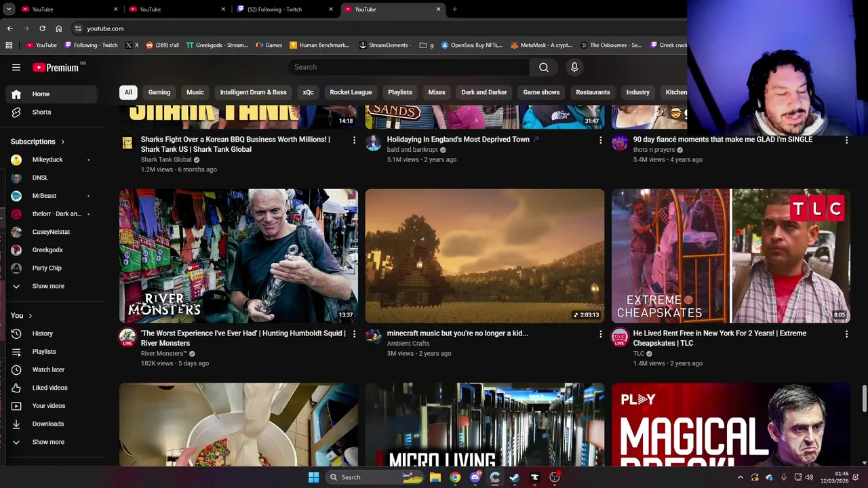Play the River Monsters squid thumbnail
868x488 pixels.
click(239, 256)
